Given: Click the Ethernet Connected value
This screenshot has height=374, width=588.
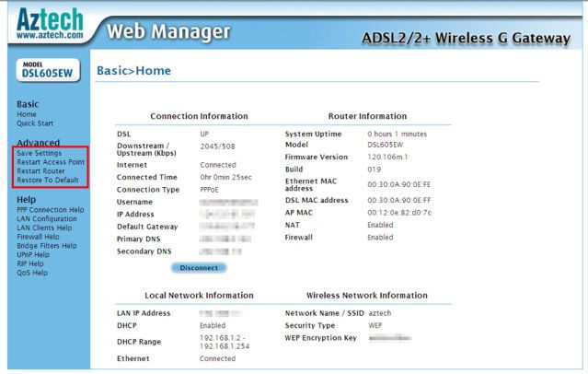Looking at the screenshot, I should tap(217, 358).
